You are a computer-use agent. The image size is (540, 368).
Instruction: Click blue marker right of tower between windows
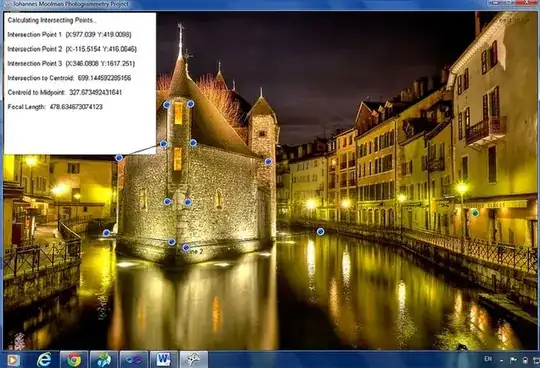[x=193, y=143]
